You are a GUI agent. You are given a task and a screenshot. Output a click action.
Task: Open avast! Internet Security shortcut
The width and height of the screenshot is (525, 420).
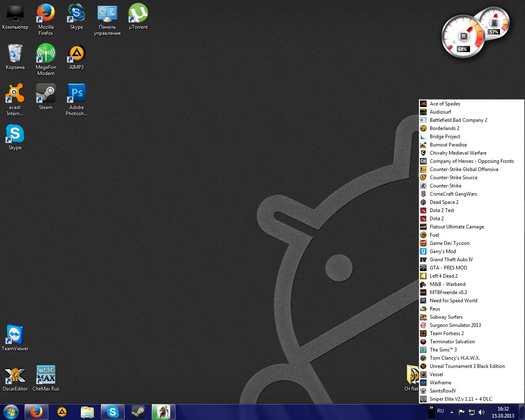tap(15, 100)
